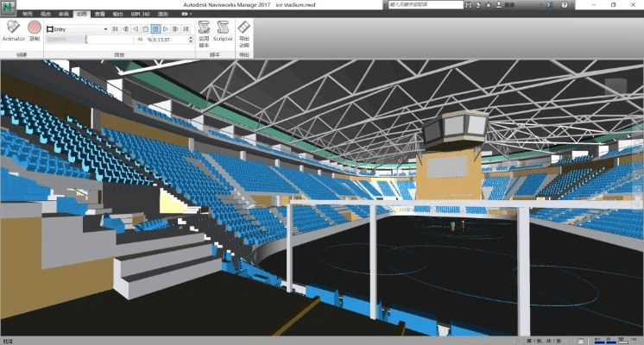Open the Animator tool
The image size is (644, 345).
(13, 31)
